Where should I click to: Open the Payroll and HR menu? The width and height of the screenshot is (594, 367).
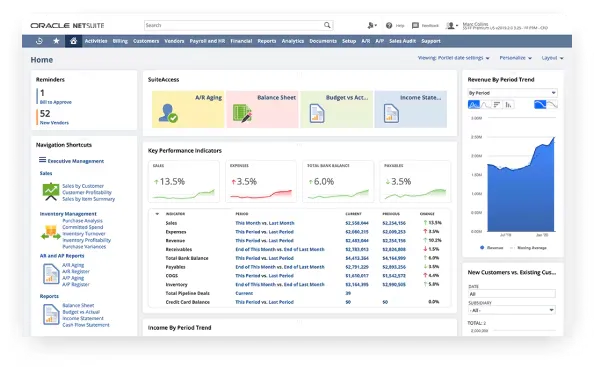(207, 41)
